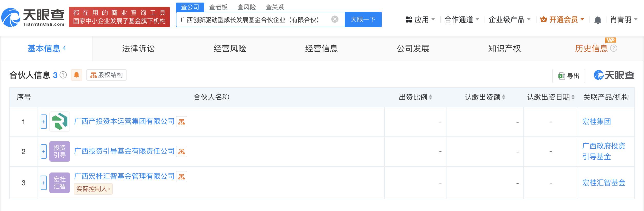This screenshot has width=644, height=211.
Task: Switch to the 公司发展 tab
Action: (413, 49)
